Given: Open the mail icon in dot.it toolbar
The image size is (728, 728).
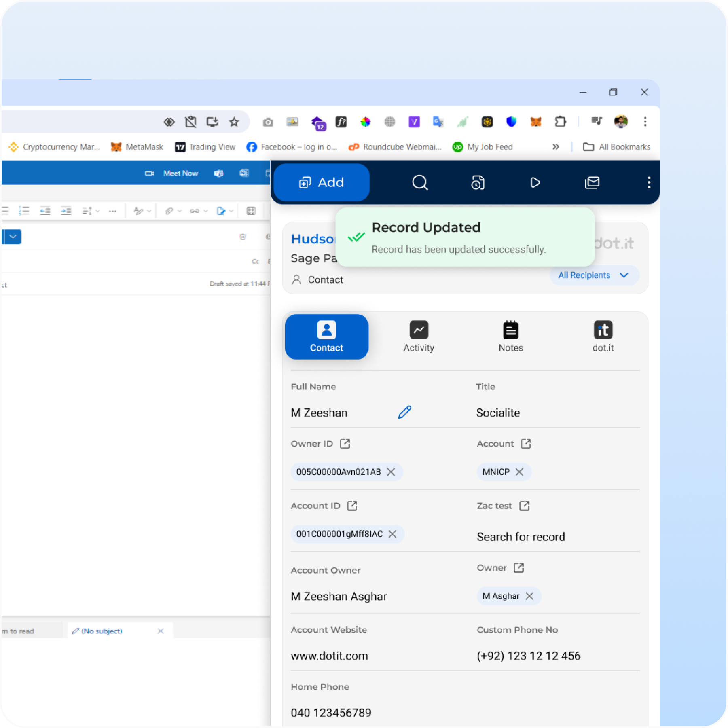Looking at the screenshot, I should 592,183.
